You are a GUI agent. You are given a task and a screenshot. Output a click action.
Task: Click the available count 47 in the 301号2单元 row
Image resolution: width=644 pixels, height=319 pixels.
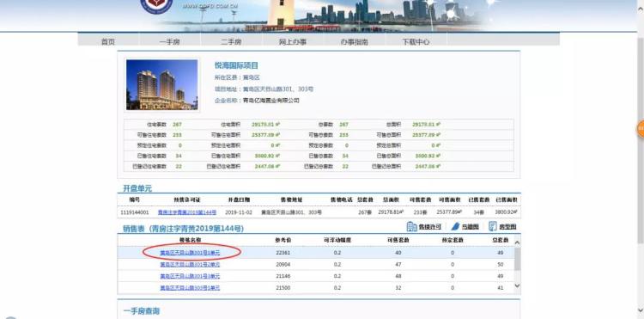pyautogui.click(x=398, y=264)
